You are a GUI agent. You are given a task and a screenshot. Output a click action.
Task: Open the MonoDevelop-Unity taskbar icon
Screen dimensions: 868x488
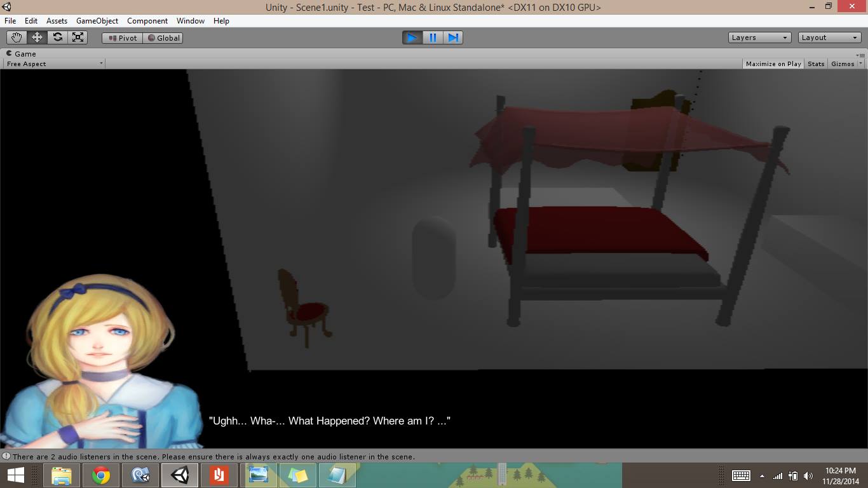(140, 475)
